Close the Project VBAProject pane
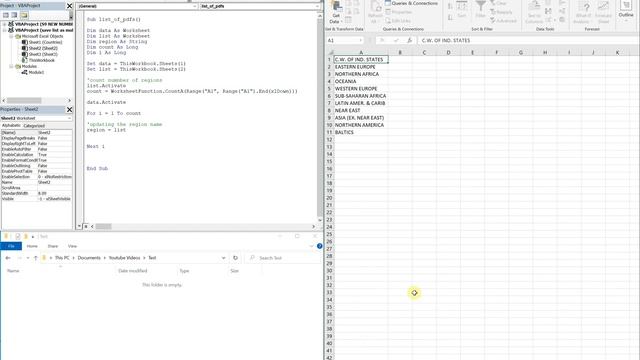 69,6
